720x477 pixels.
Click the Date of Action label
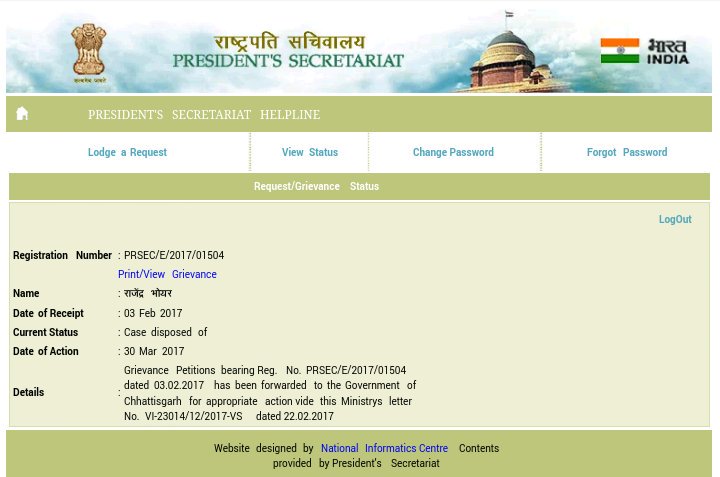(x=45, y=351)
